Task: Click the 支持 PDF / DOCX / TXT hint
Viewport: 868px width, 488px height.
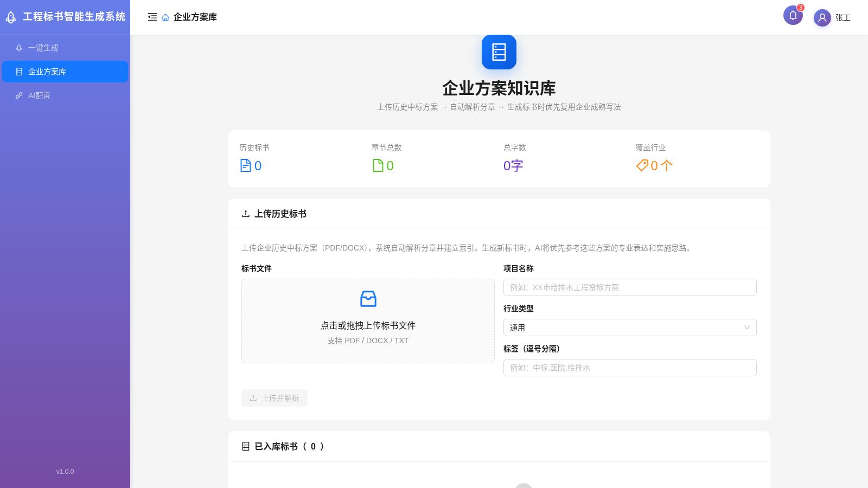Action: (368, 341)
